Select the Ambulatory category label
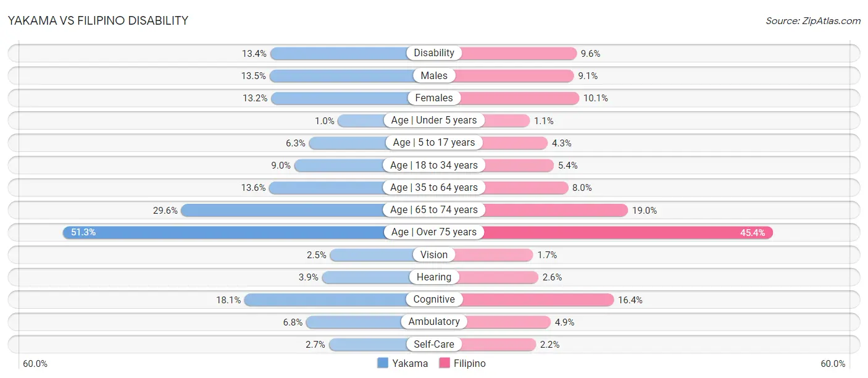Viewport: 868px width, 378px height. click(434, 322)
